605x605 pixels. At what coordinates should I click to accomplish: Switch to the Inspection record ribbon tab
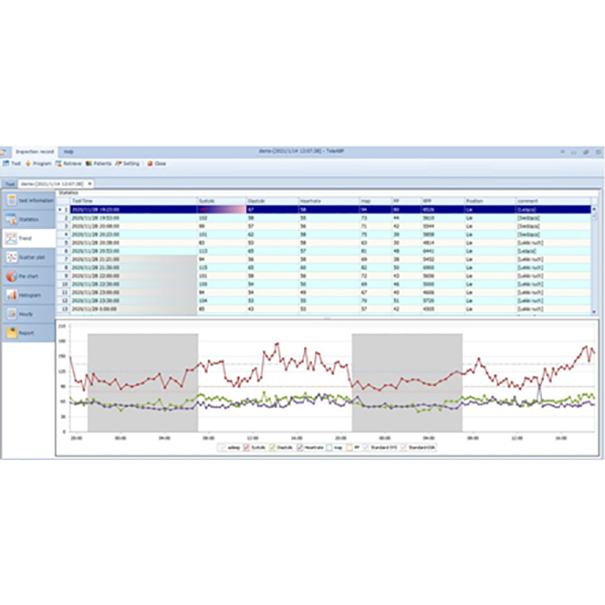pos(35,152)
